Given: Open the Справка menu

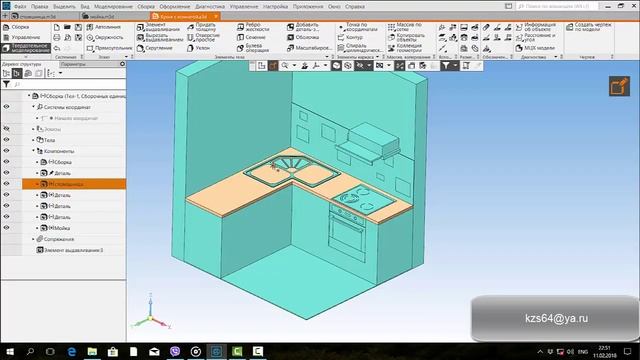Looking at the screenshot, I should pyautogui.click(x=355, y=7).
